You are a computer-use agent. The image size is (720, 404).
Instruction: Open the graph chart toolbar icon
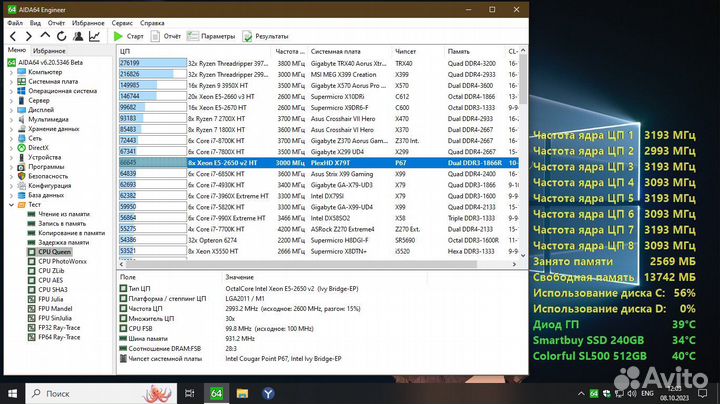(x=94, y=36)
